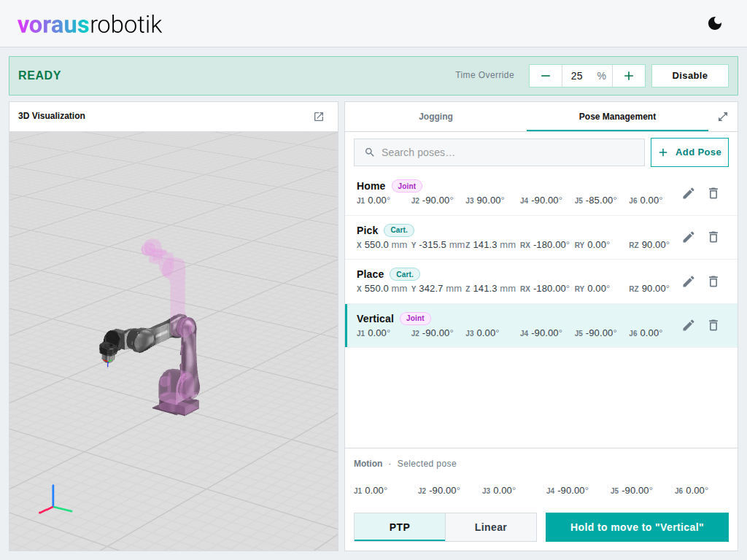The height and width of the screenshot is (560, 747).
Task: Click the Time Override label
Action: click(x=484, y=75)
